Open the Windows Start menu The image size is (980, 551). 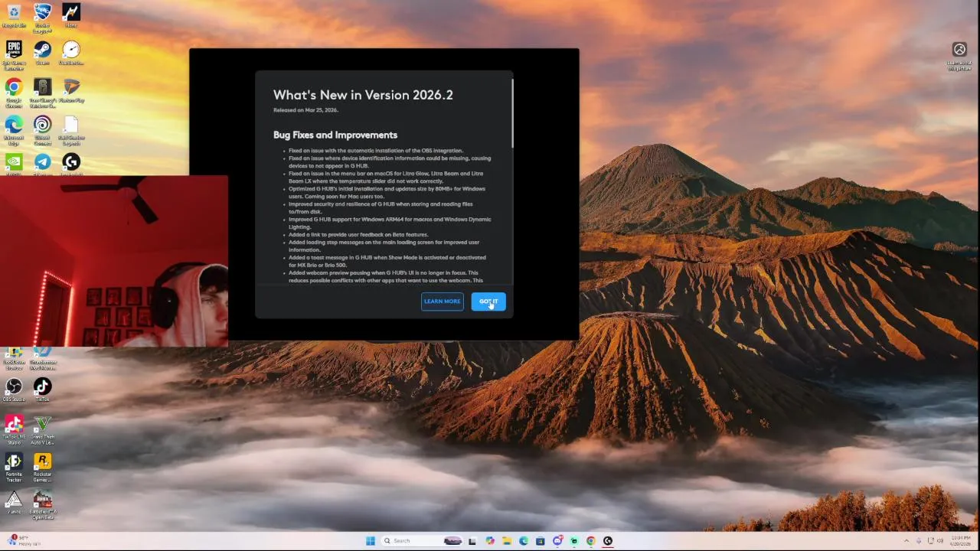[371, 541]
